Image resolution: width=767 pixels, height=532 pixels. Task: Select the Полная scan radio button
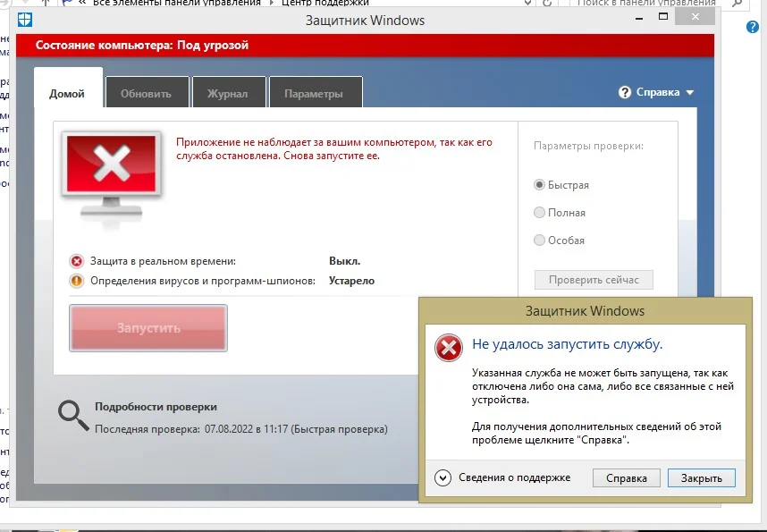tap(539, 213)
